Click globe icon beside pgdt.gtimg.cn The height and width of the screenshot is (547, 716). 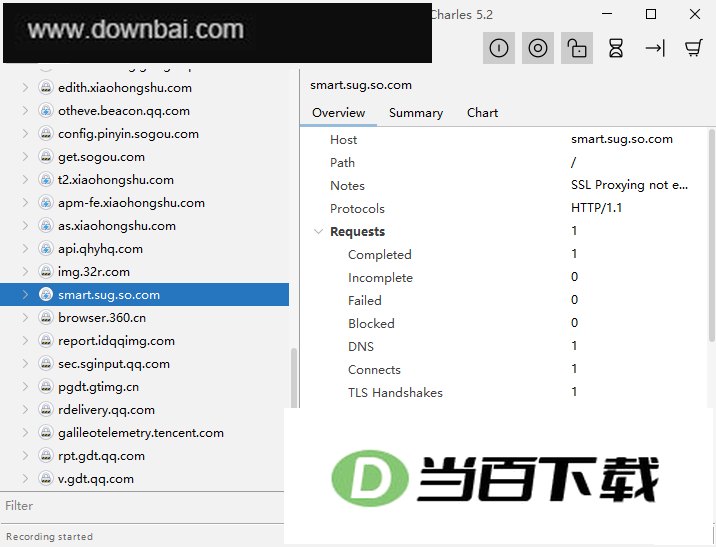tap(46, 387)
